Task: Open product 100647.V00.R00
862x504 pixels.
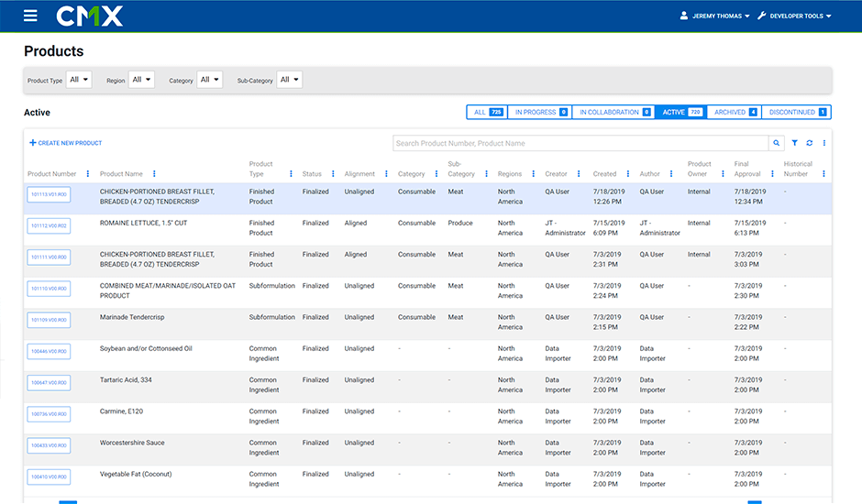Action: point(49,382)
